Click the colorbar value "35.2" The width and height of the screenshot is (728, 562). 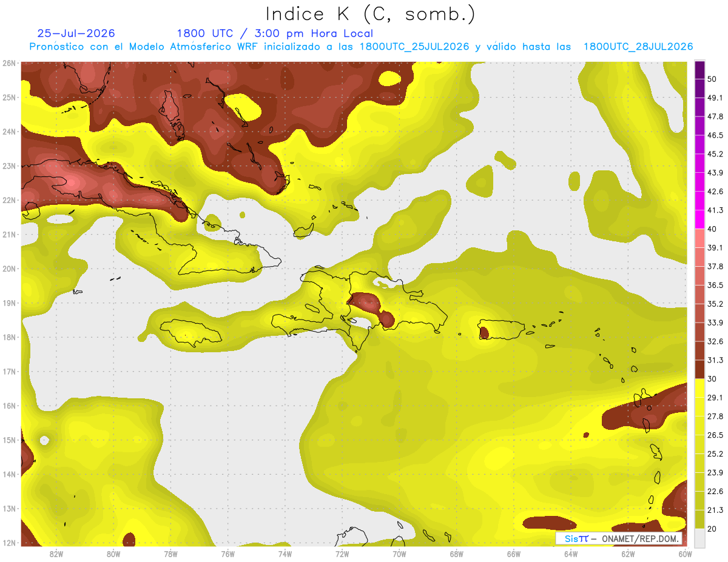[715, 304]
